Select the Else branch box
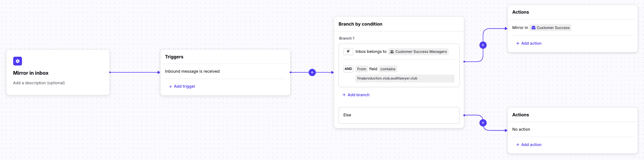 [399, 115]
